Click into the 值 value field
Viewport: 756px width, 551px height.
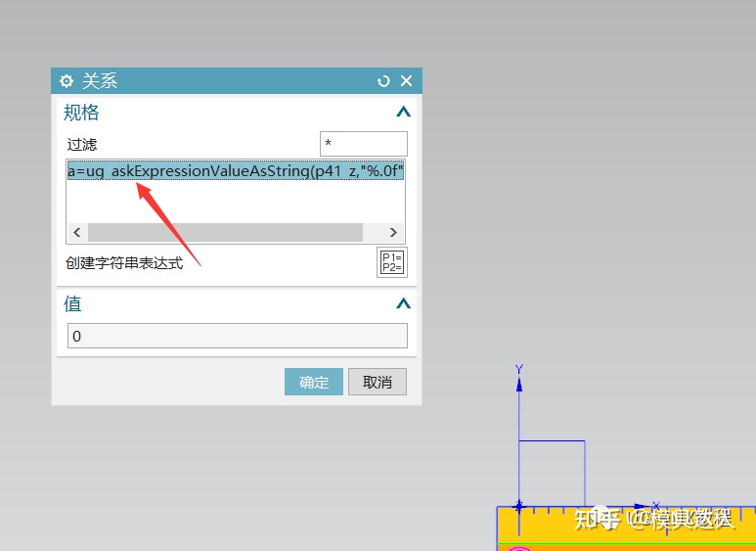(238, 336)
